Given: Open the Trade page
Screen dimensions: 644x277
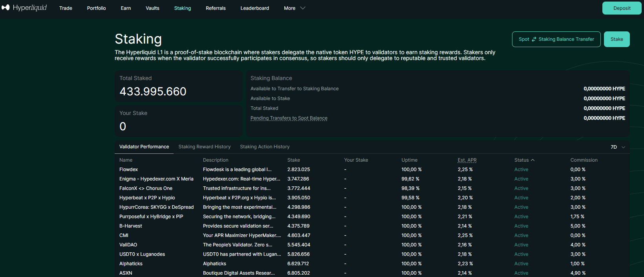Looking at the screenshot, I should (66, 8).
